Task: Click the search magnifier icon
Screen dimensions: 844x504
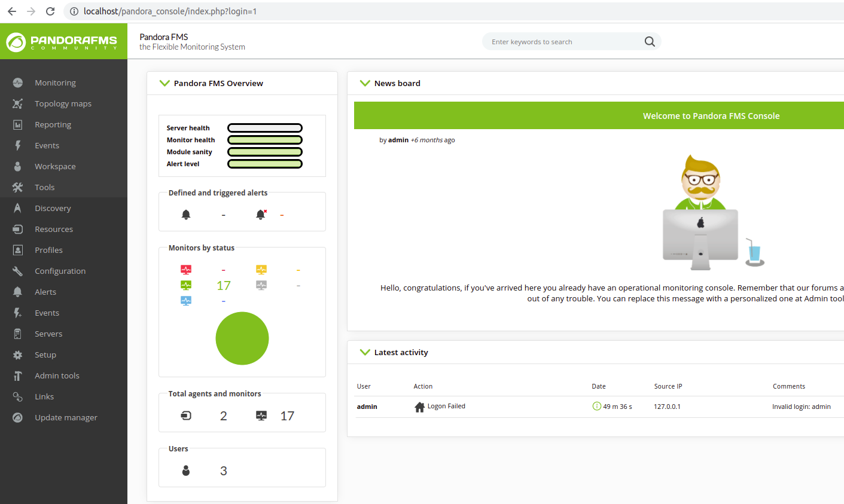Action: (650, 42)
